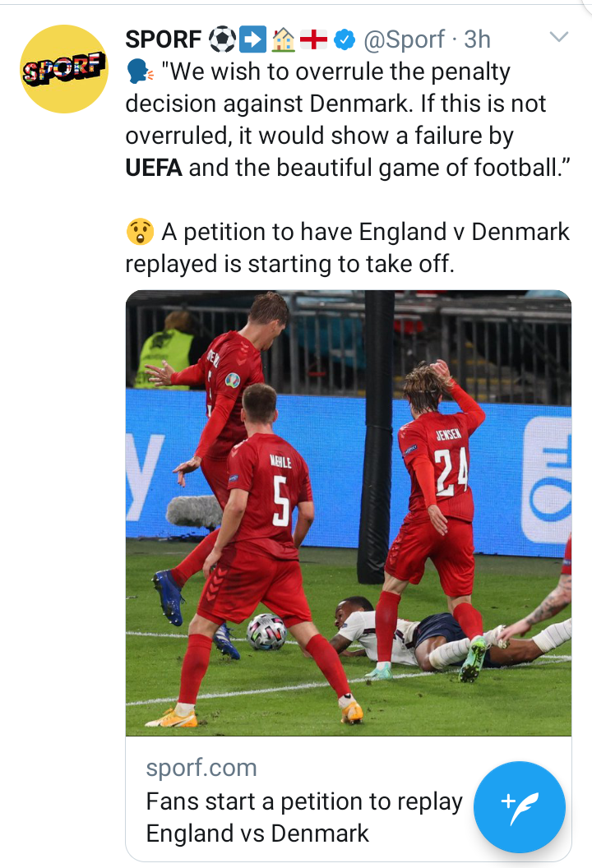
Task: Click the house emoji beside SPORF
Action: 284,39
